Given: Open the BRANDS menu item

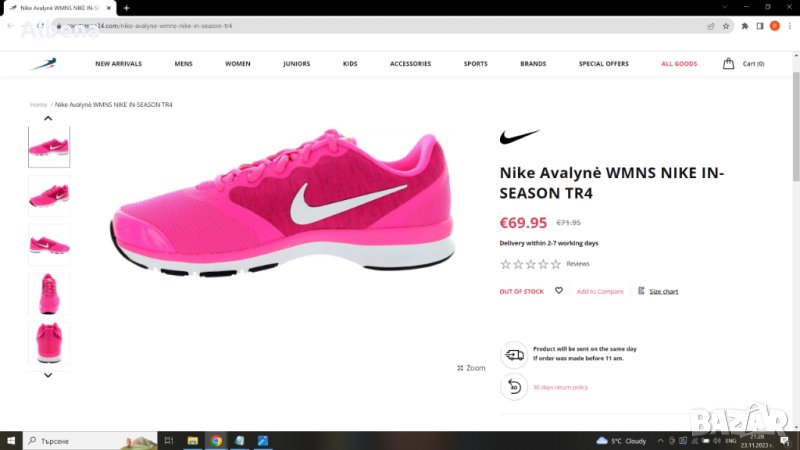Looking at the screenshot, I should pos(533,64).
